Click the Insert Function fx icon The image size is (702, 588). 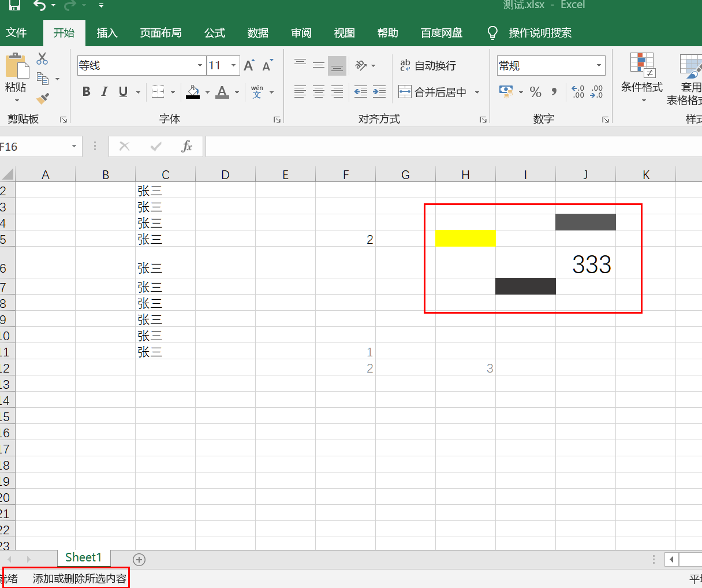point(186,147)
